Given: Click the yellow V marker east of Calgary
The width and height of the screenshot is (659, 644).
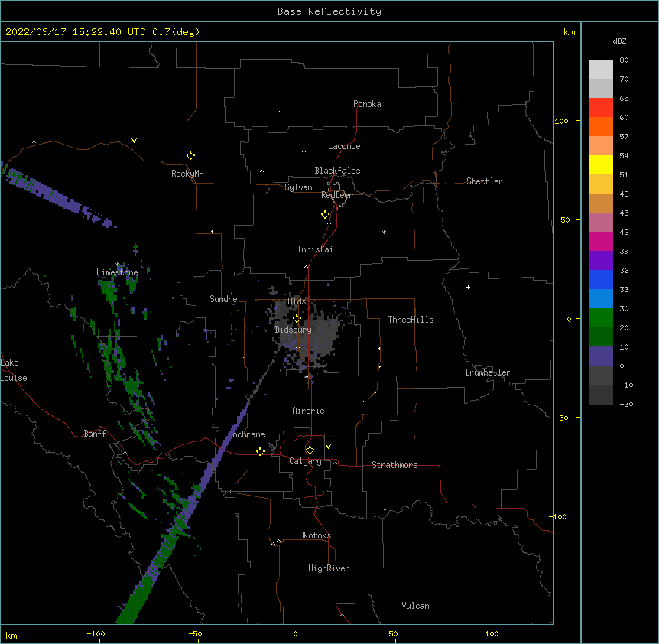Looking at the screenshot, I should coord(328,447).
